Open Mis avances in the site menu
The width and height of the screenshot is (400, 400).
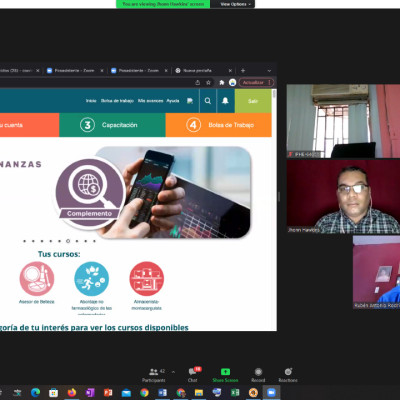tap(150, 101)
